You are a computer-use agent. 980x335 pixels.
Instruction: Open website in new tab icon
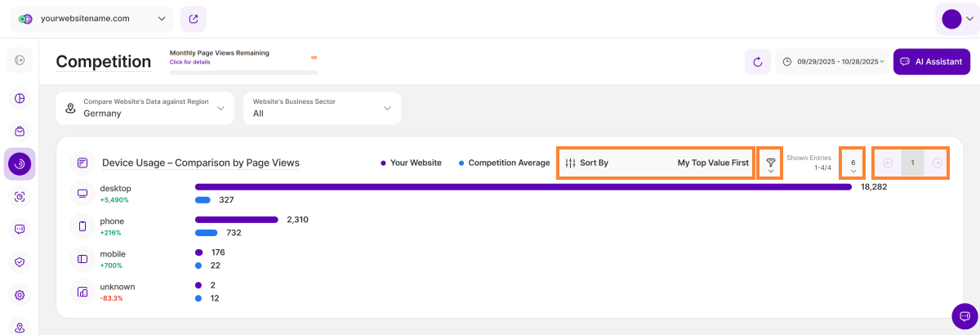point(193,19)
